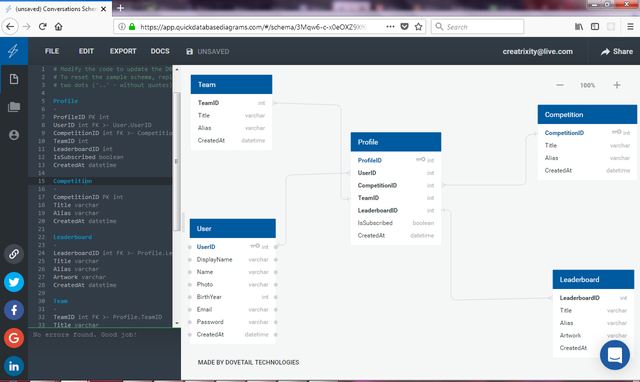The width and height of the screenshot is (640, 382).
Task: Select the Profile table header
Action: point(396,142)
